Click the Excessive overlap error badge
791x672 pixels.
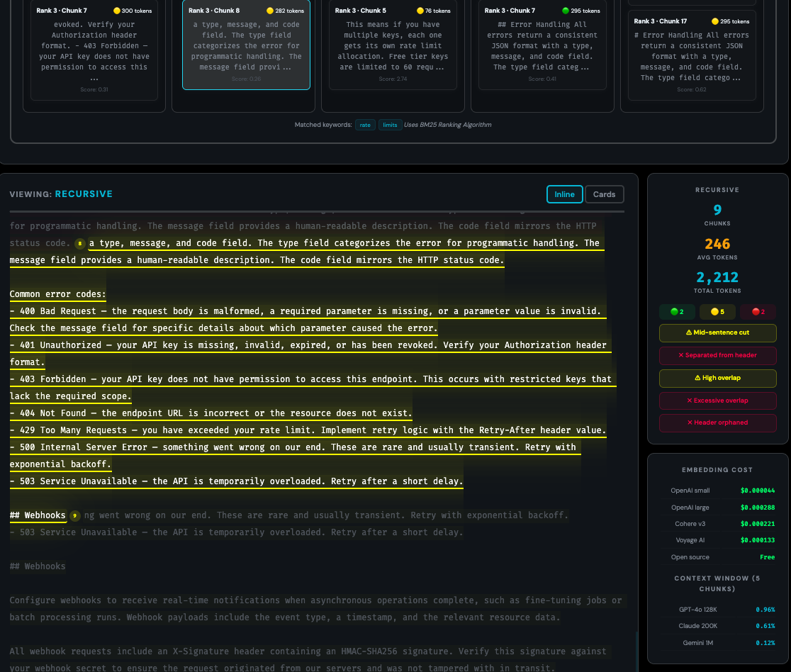717,401
